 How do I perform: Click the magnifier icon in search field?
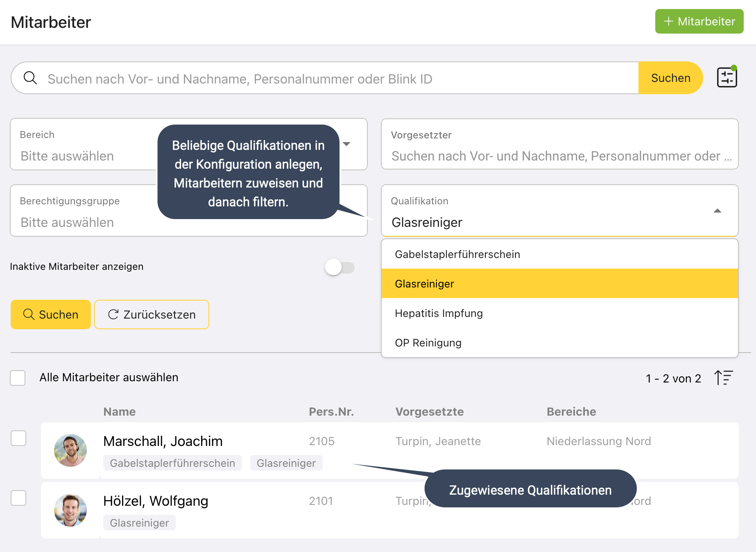click(x=30, y=78)
